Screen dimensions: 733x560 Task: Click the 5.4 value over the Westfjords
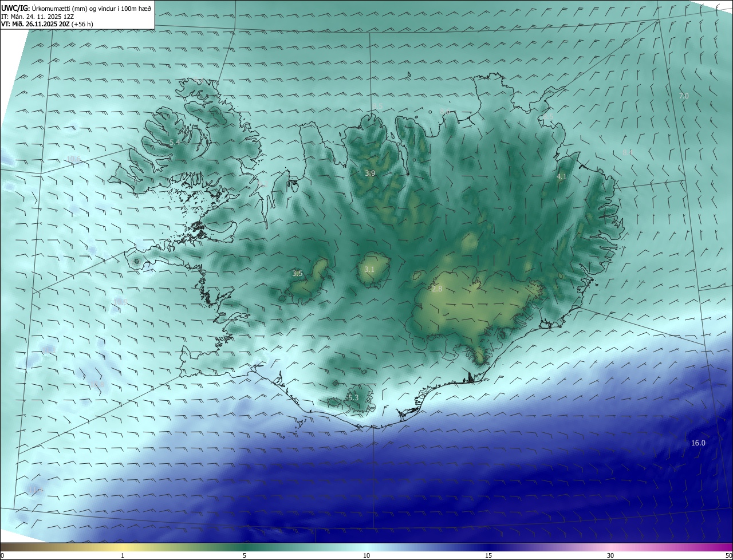[x=175, y=142]
